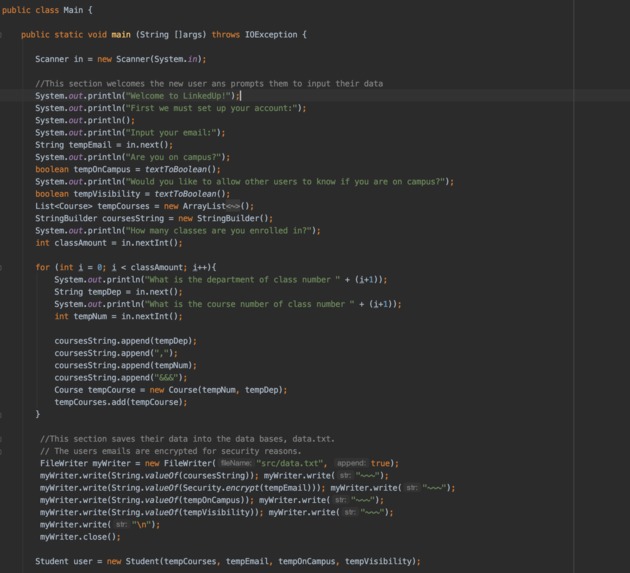Click the "src/data.txt" file name string
Image resolution: width=630 pixels, height=573 pixels.
click(289, 463)
